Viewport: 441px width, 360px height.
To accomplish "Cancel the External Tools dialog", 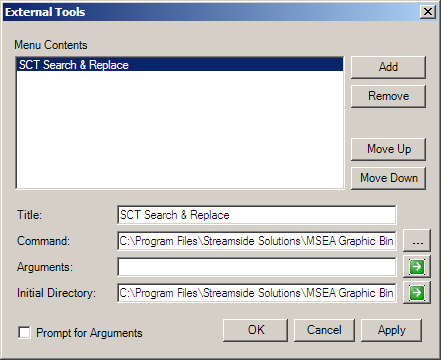I will click(x=324, y=330).
